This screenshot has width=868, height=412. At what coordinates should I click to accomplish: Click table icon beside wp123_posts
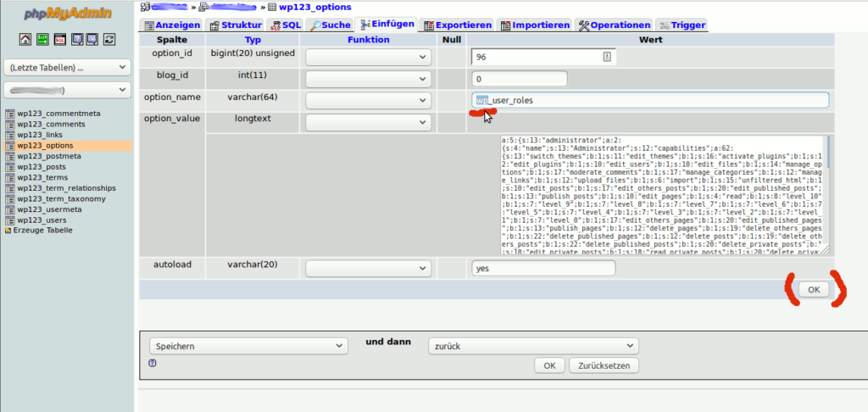click(9, 167)
